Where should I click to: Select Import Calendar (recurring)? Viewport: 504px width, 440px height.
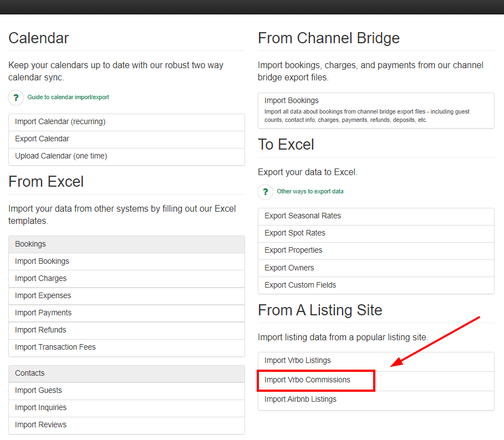tap(60, 122)
